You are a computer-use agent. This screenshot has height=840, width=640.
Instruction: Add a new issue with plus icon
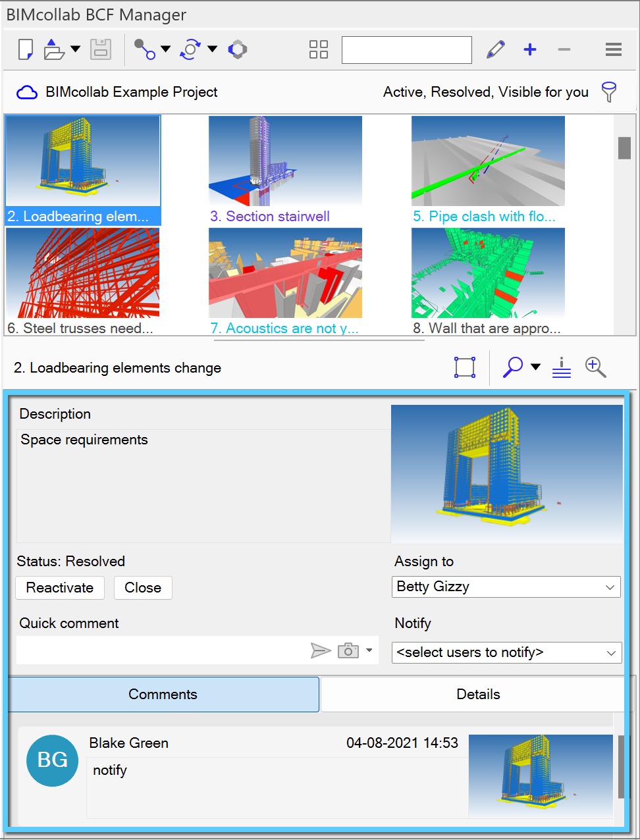(x=530, y=49)
